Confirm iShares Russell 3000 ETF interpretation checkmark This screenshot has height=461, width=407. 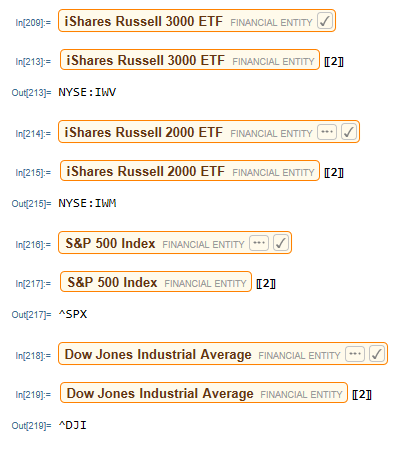pos(325,21)
